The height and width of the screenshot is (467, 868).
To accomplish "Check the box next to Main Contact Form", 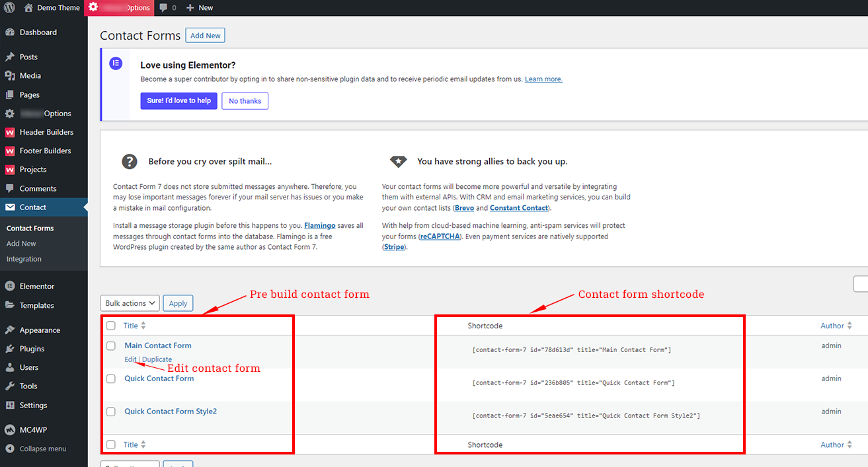I will (110, 345).
